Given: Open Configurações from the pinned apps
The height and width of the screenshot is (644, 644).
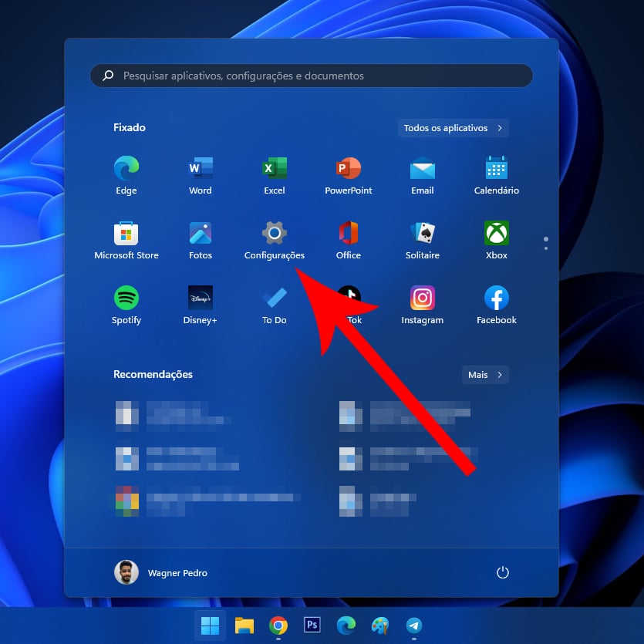Looking at the screenshot, I should pyautogui.click(x=274, y=232).
